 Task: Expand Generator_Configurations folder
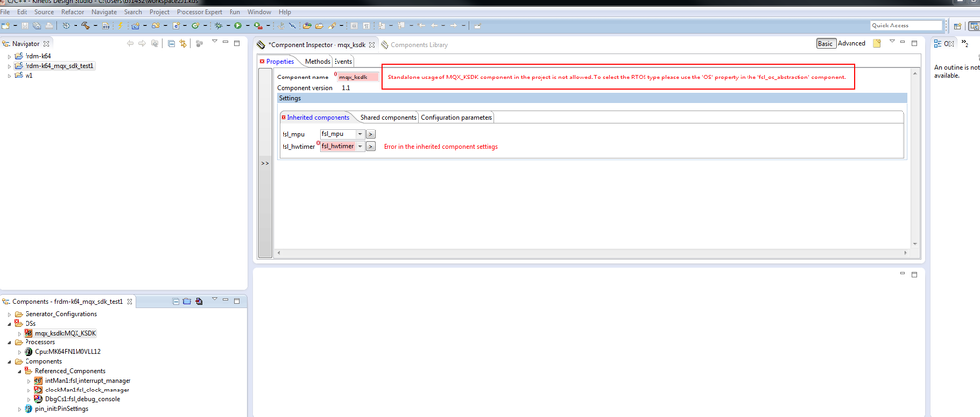pyautogui.click(x=9, y=314)
